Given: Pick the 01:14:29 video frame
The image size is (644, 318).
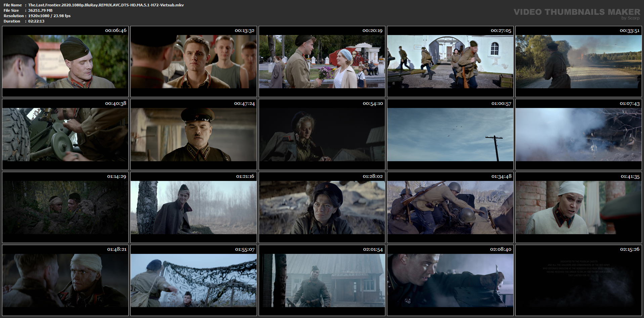Looking at the screenshot, I should click(65, 207).
